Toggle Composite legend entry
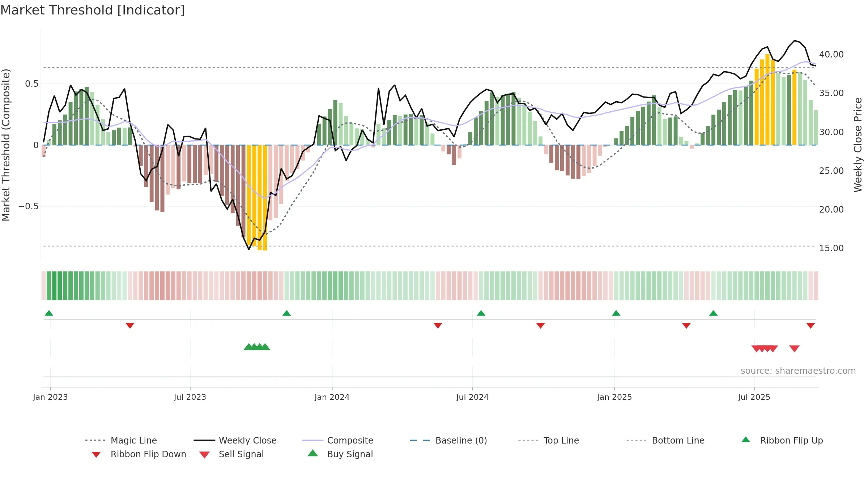This screenshot has width=868, height=488. point(337,440)
